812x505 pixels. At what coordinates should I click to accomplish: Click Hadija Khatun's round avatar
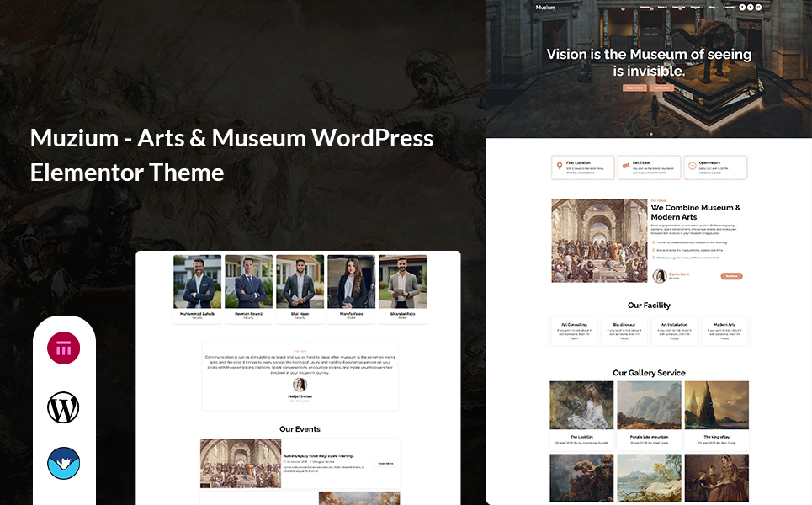pyautogui.click(x=300, y=385)
